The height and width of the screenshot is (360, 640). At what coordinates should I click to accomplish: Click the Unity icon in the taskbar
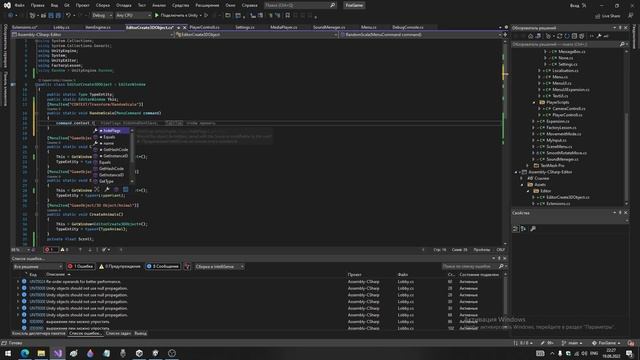tap(139, 353)
